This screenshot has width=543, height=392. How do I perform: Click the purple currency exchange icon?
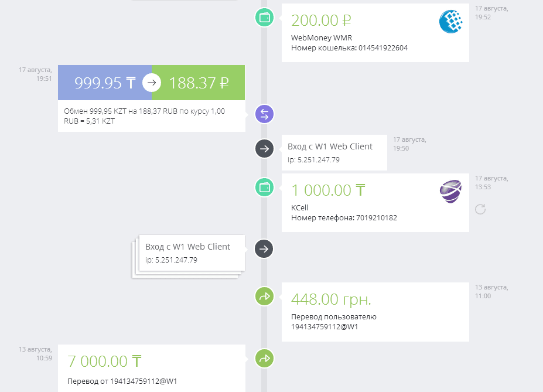pyautogui.click(x=265, y=114)
